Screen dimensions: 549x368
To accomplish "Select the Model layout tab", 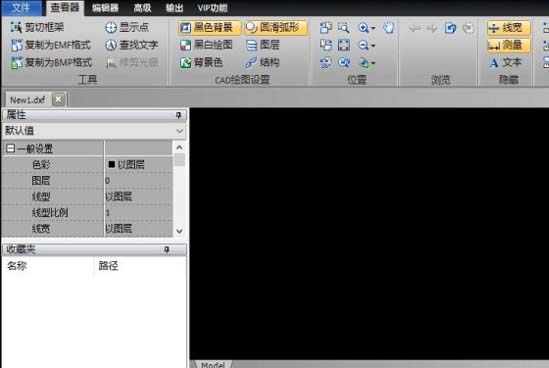I will click(213, 364).
